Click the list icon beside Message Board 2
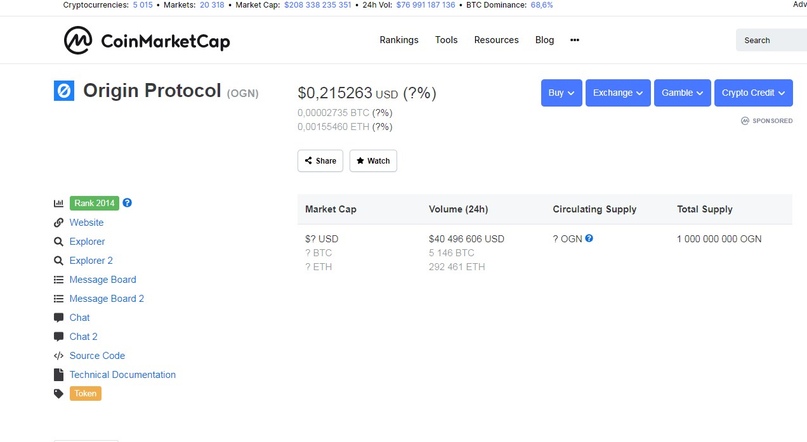This screenshot has width=807, height=442. coord(59,298)
